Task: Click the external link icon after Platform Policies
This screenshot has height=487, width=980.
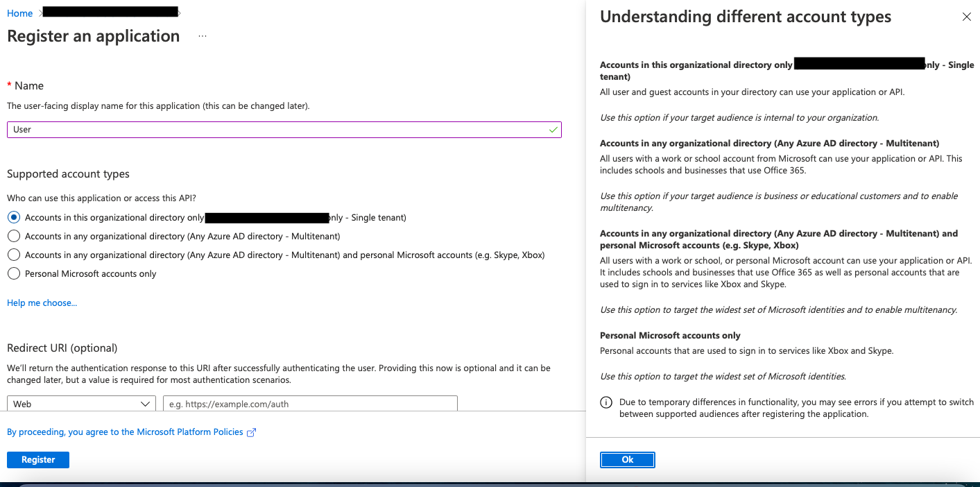Action: click(x=252, y=432)
